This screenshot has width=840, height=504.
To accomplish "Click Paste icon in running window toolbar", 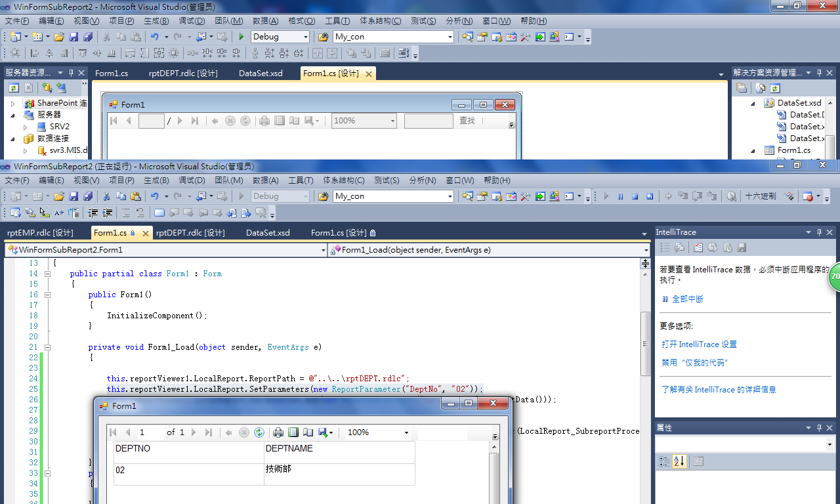I will (135, 196).
